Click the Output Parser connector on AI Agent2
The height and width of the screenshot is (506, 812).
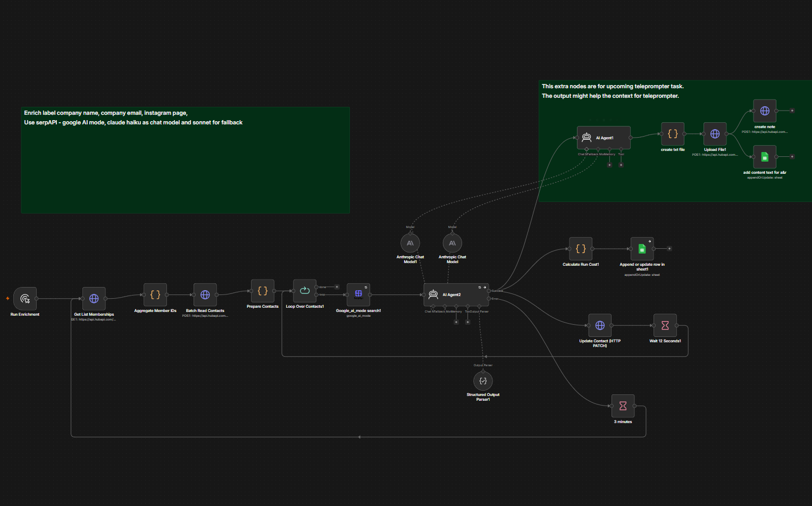(480, 307)
